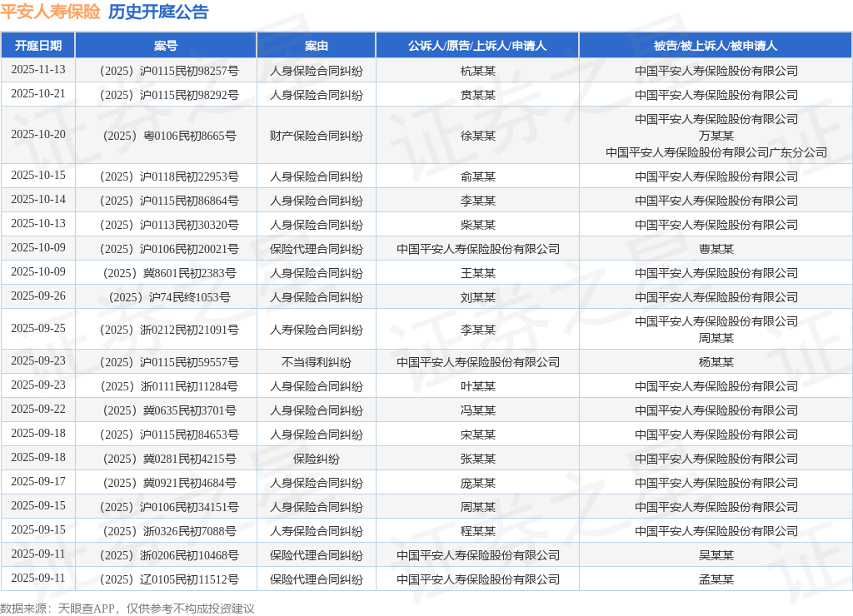Select case number (2025)浙0206民初10468号
The width and height of the screenshot is (853, 616).
pyautogui.click(x=169, y=556)
